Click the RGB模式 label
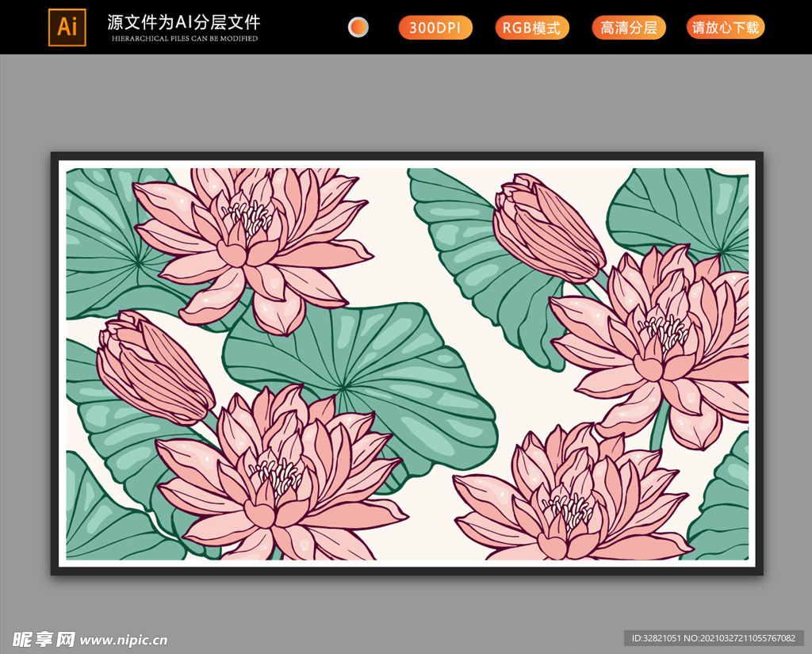The image size is (812, 654). (x=531, y=27)
